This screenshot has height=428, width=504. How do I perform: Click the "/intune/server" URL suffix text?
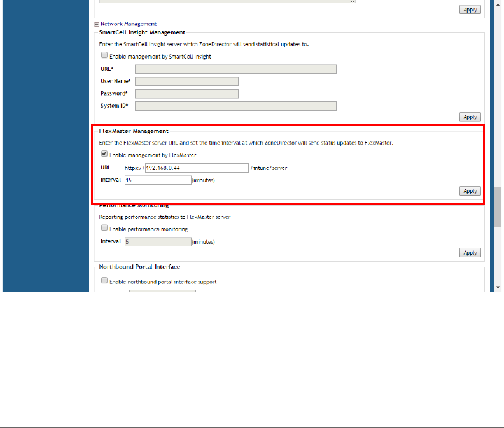coord(269,168)
